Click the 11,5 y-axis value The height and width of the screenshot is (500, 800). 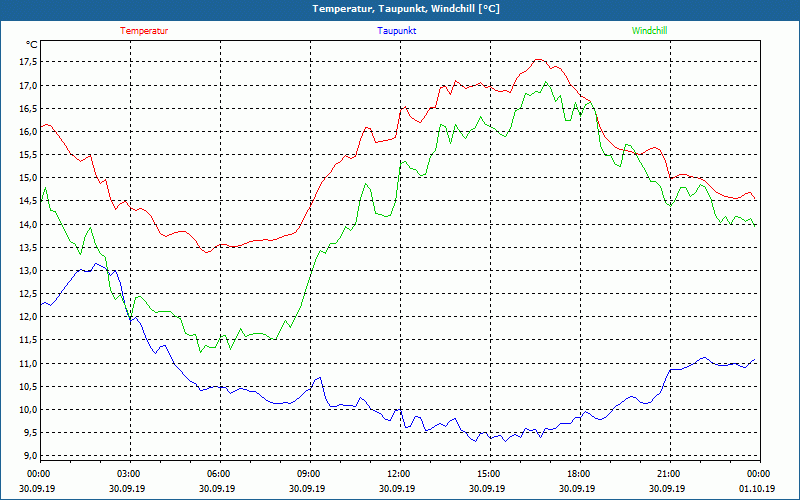coord(28,340)
